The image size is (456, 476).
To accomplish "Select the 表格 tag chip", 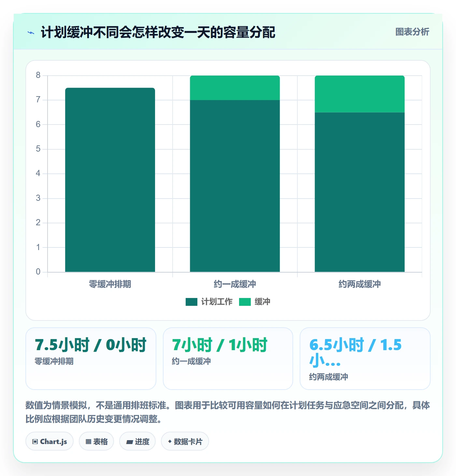I will (96, 441).
